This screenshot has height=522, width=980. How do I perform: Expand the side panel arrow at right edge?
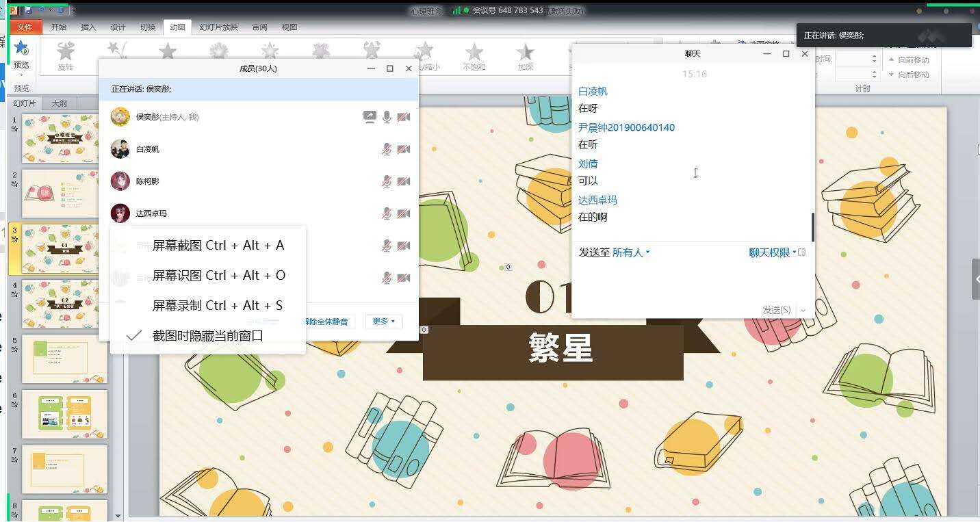[x=976, y=278]
